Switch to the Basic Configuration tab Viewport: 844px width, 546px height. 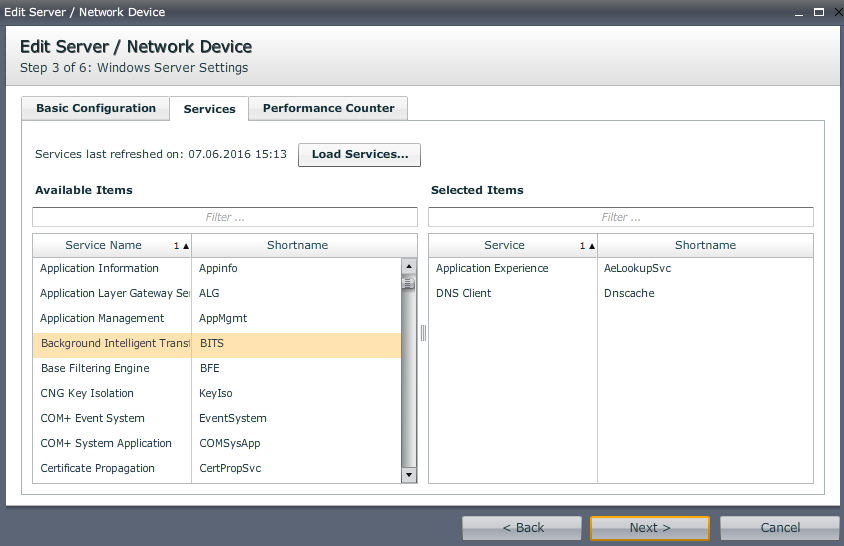(96, 108)
